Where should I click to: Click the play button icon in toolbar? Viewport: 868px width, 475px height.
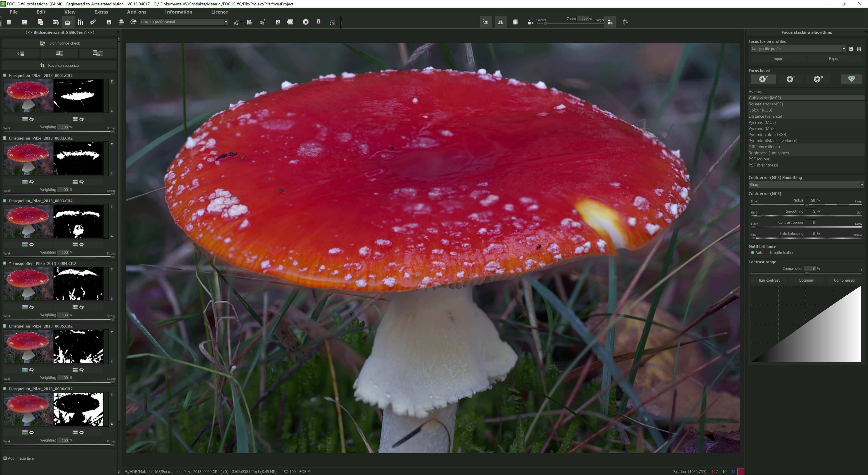(306, 22)
